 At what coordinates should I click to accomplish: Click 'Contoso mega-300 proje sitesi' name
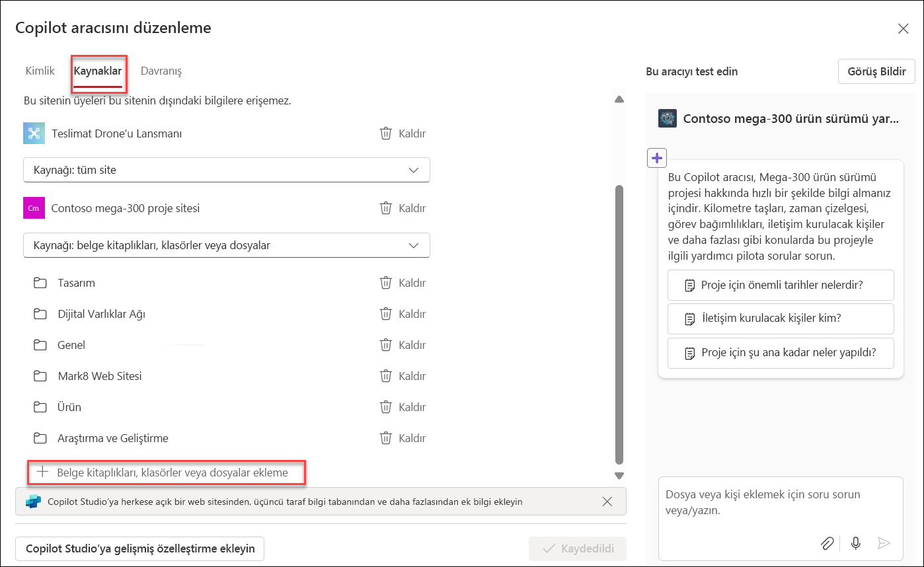pos(126,208)
